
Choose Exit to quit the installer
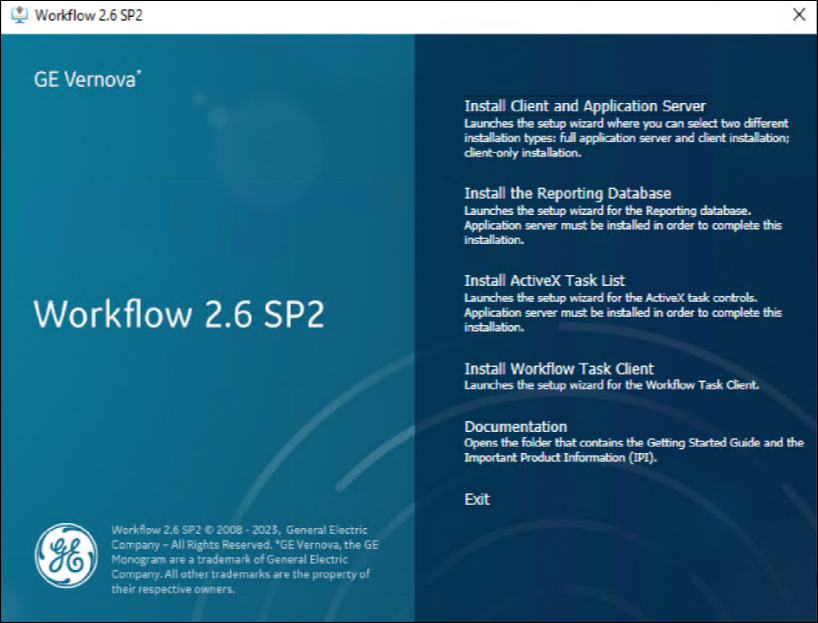coord(477,499)
